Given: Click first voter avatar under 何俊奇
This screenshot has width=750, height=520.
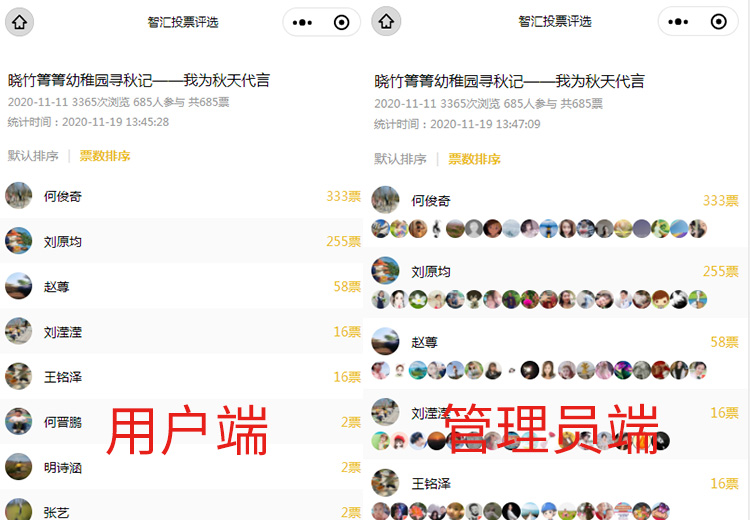Looking at the screenshot, I should point(381,229).
